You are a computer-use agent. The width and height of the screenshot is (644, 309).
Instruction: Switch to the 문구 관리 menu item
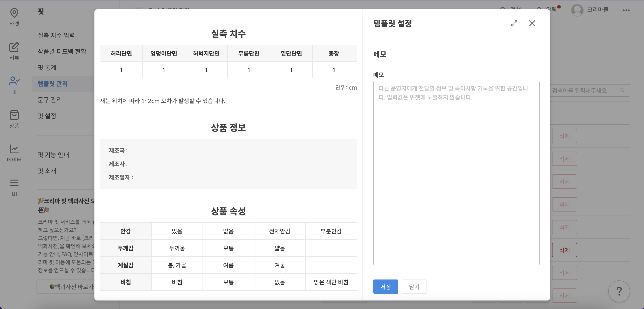[x=49, y=100]
